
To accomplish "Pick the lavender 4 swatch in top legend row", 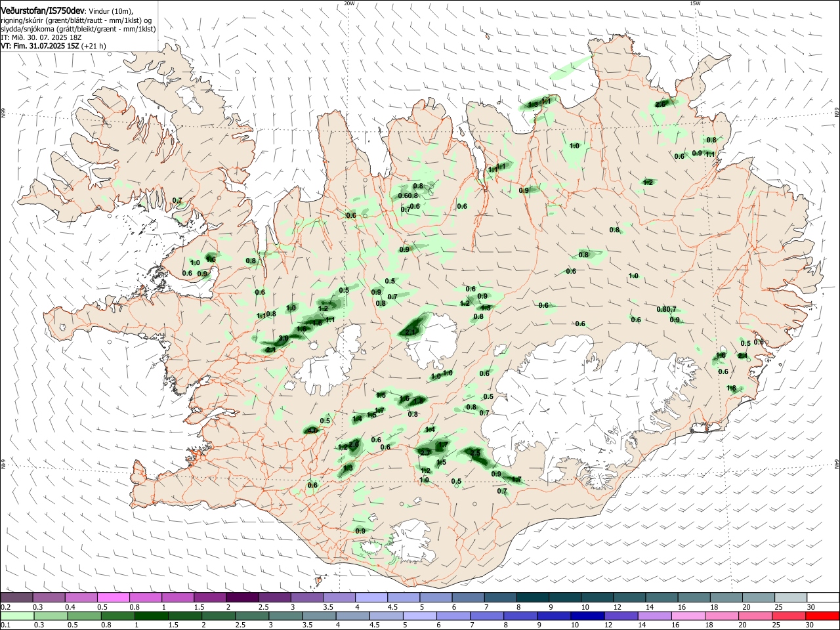I will [370, 597].
